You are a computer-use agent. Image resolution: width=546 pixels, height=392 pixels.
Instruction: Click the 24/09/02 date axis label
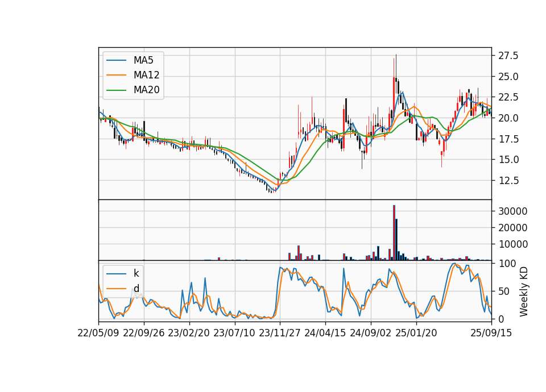tap(370, 333)
